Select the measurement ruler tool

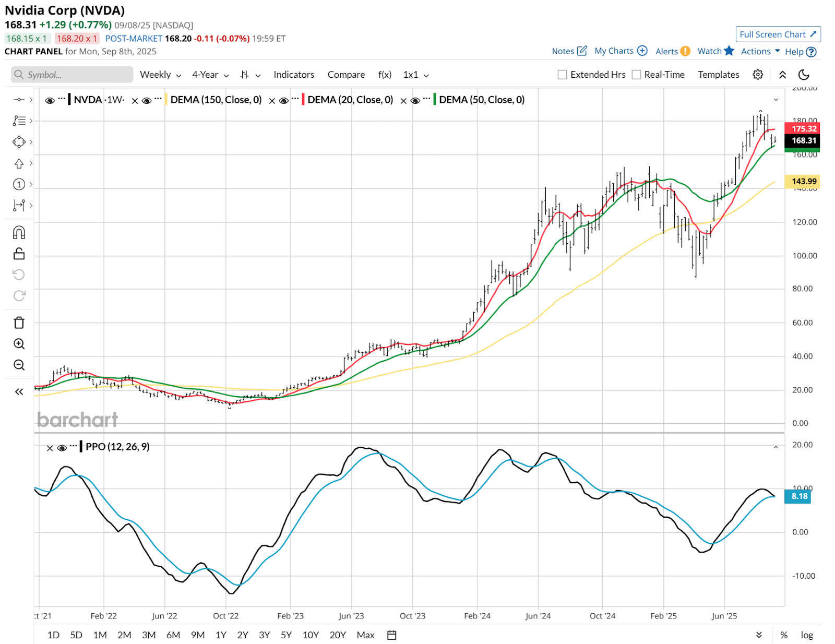[x=19, y=206]
